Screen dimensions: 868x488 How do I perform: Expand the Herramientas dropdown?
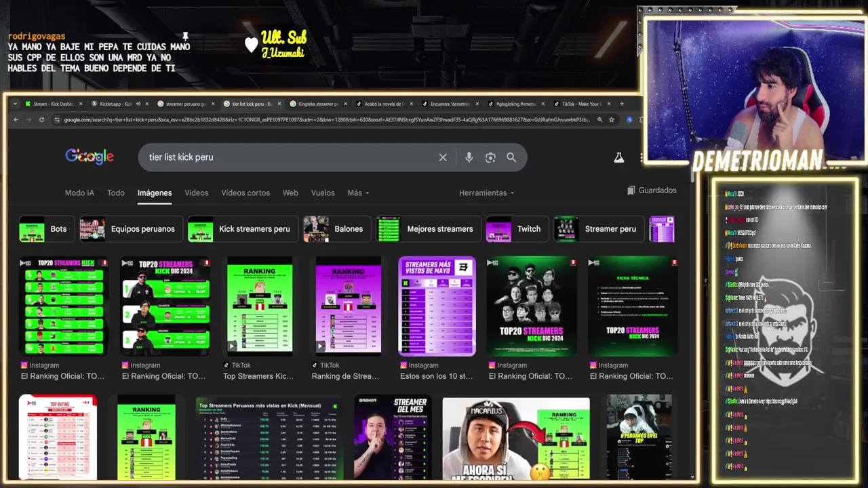point(486,193)
